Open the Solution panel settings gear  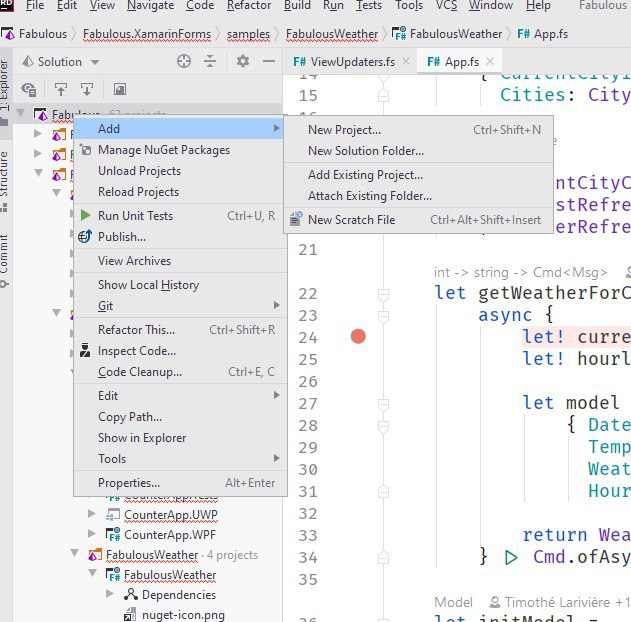pos(243,61)
